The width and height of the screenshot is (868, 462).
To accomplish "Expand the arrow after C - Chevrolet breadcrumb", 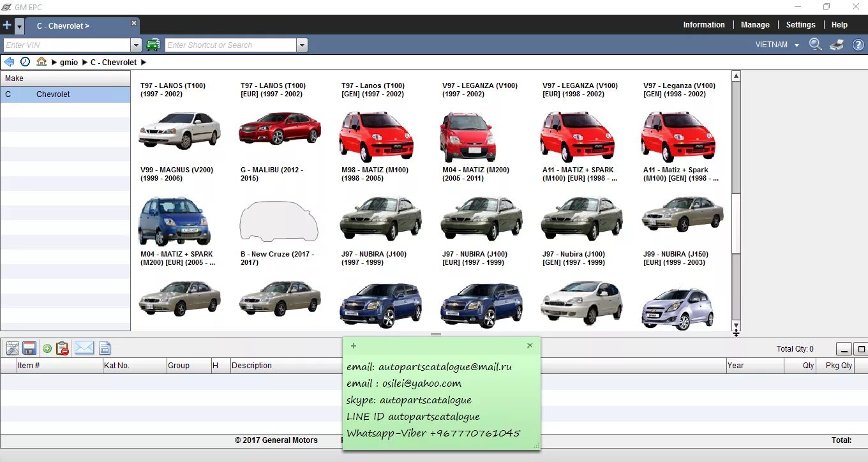I will pyautogui.click(x=144, y=63).
